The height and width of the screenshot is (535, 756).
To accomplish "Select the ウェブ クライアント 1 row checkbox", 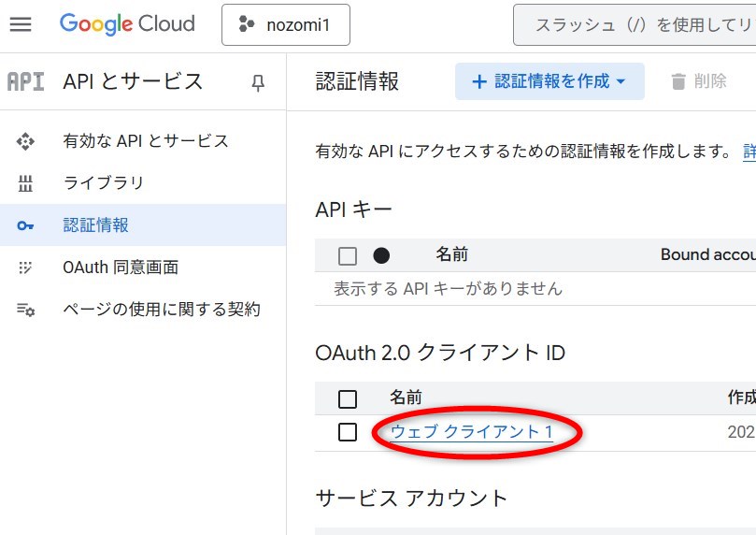I will [x=348, y=432].
